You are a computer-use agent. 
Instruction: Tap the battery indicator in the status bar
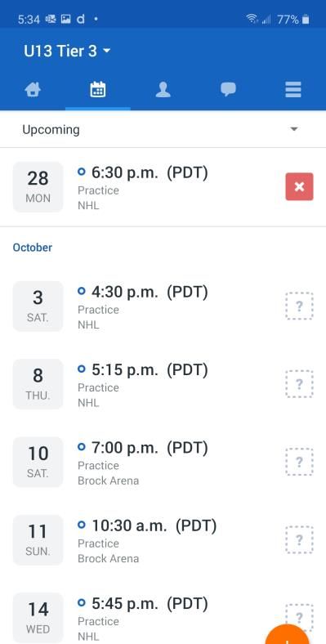coord(306,19)
